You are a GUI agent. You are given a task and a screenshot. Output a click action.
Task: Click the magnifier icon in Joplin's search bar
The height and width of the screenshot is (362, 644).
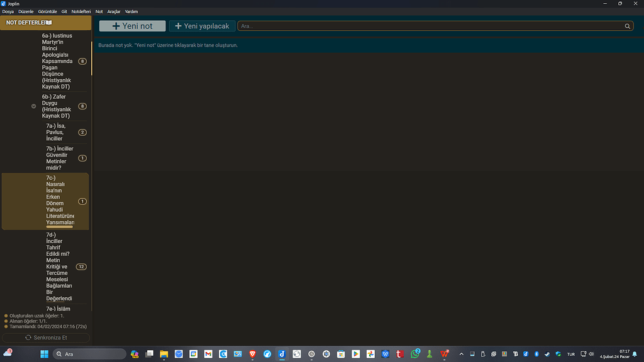(627, 26)
